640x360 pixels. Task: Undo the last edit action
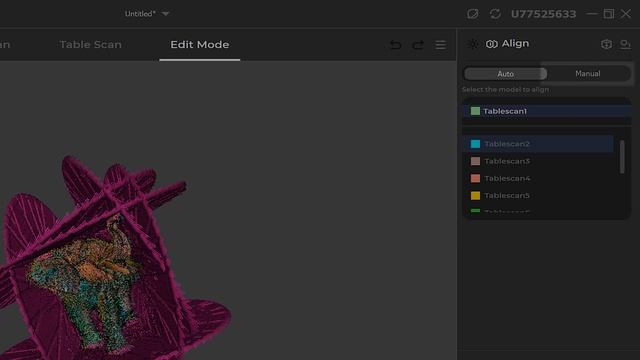tap(395, 44)
